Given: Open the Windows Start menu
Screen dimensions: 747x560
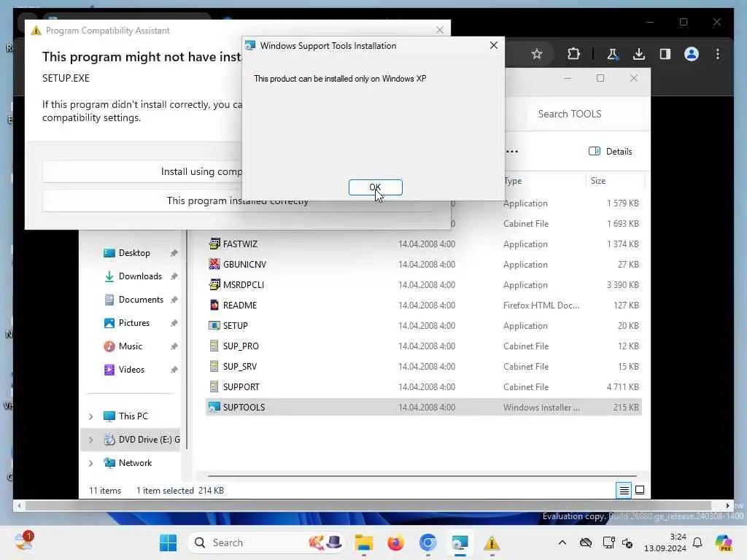Looking at the screenshot, I should pos(168,542).
